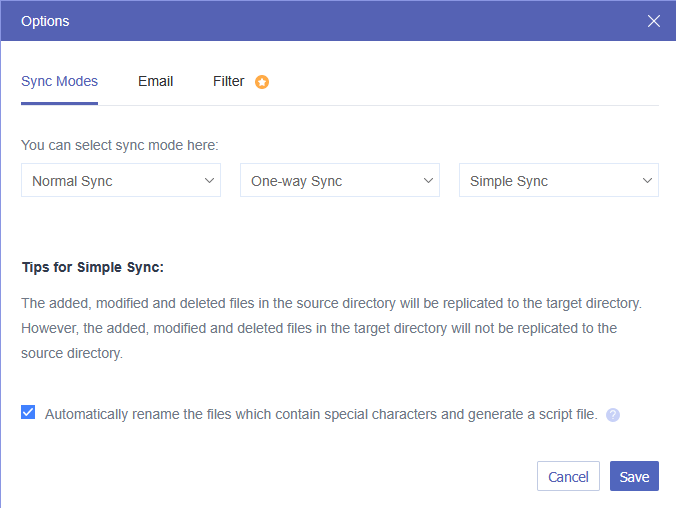Click the chevron arrow in Simple Sync box
Image resolution: width=676 pixels, height=508 pixels.
tap(647, 181)
